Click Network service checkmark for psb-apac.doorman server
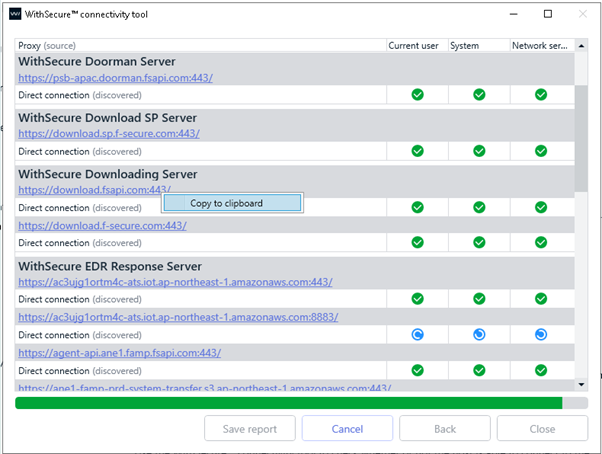The width and height of the screenshot is (602, 454). (541, 94)
